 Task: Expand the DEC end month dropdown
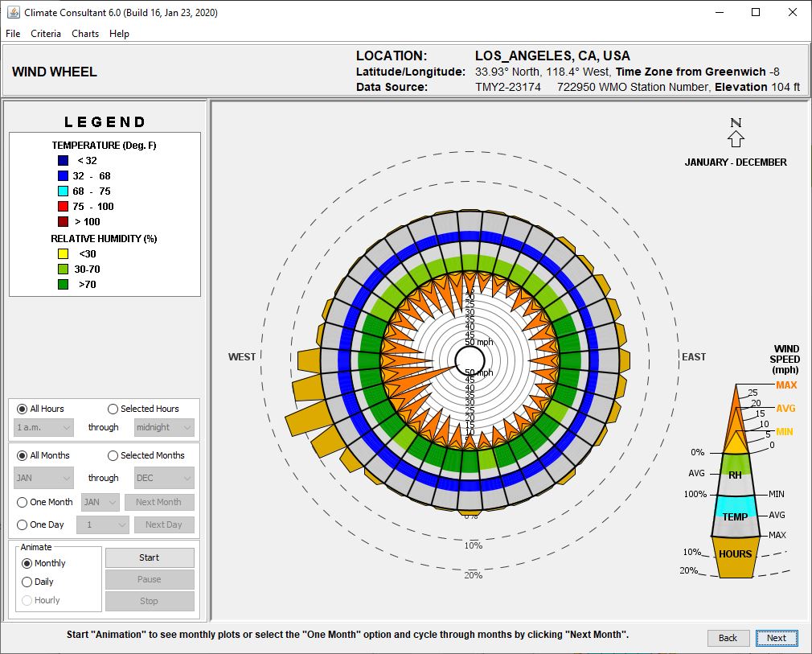tap(164, 478)
